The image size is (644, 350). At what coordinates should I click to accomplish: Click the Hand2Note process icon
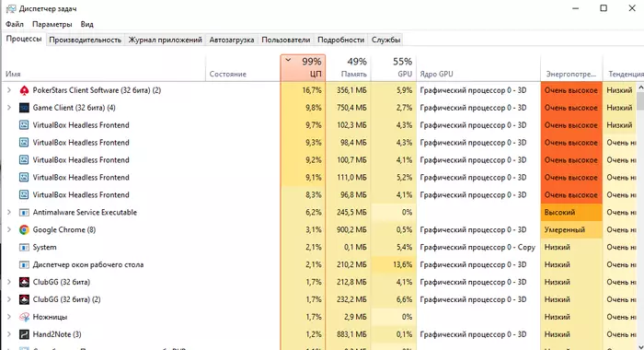[x=24, y=334]
